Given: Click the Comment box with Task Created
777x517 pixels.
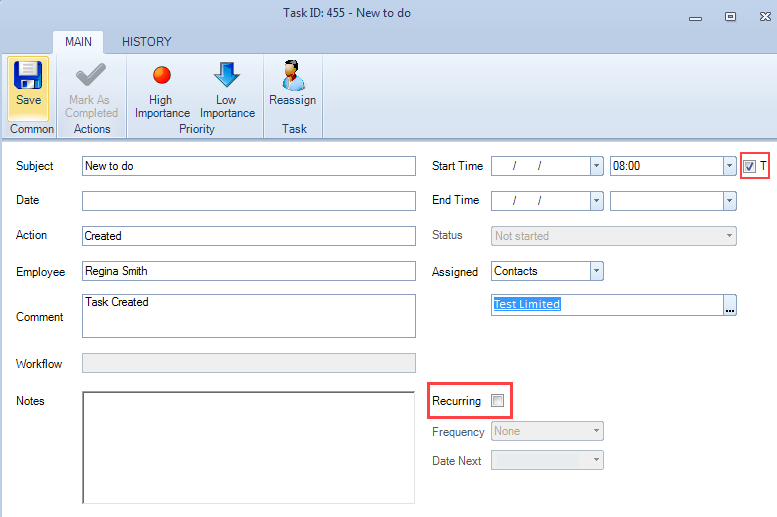Looking at the screenshot, I should pyautogui.click(x=249, y=316).
